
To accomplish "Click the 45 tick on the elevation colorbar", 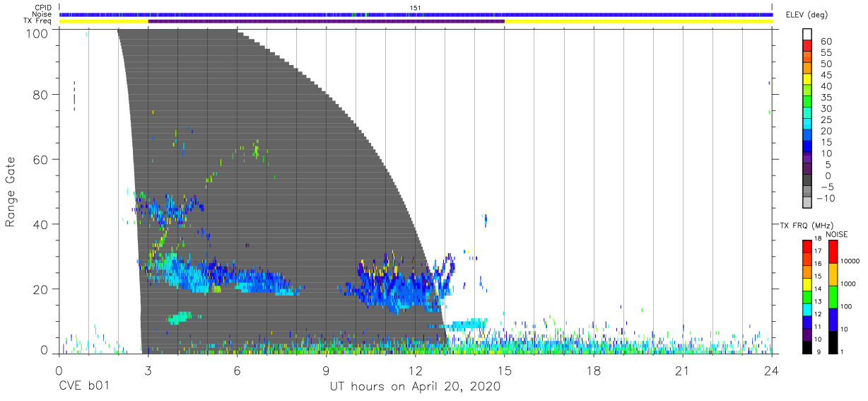I will coord(825,76).
